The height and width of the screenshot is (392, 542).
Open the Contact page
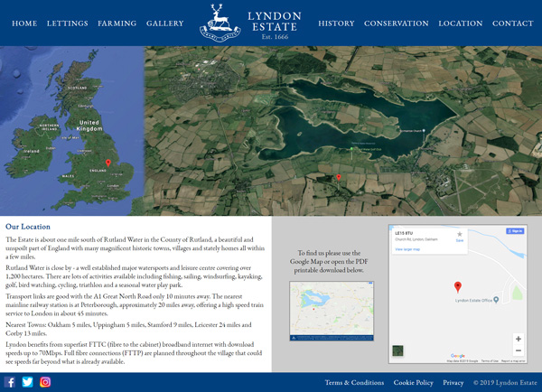pyautogui.click(x=513, y=23)
